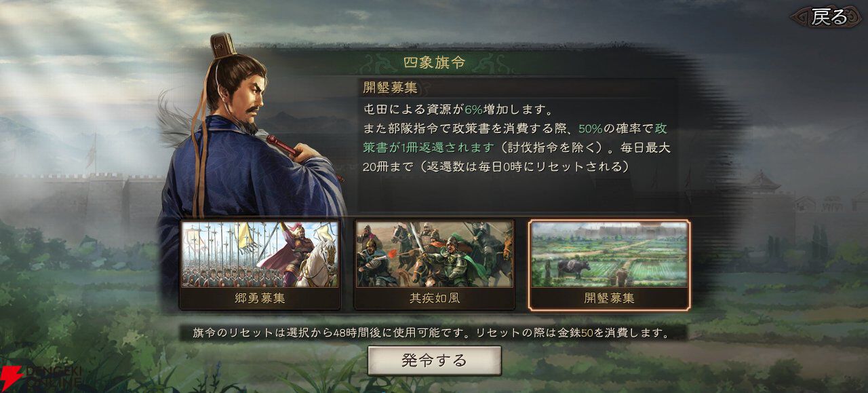Image resolution: width=868 pixels, height=393 pixels.
Task: Go back with the 戻る button
Action: pos(829,16)
